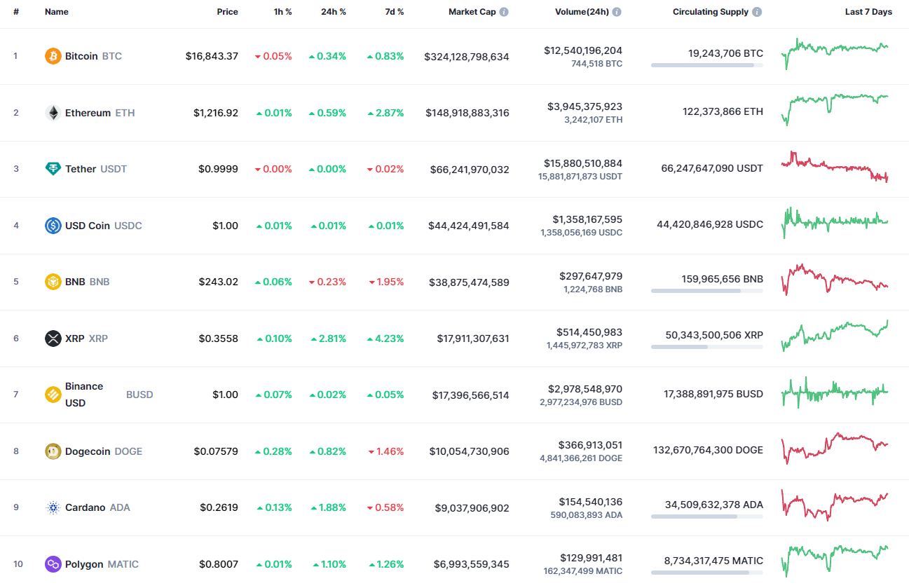Sort by the # rank column header
Screen dimensions: 909x588
coord(16,12)
